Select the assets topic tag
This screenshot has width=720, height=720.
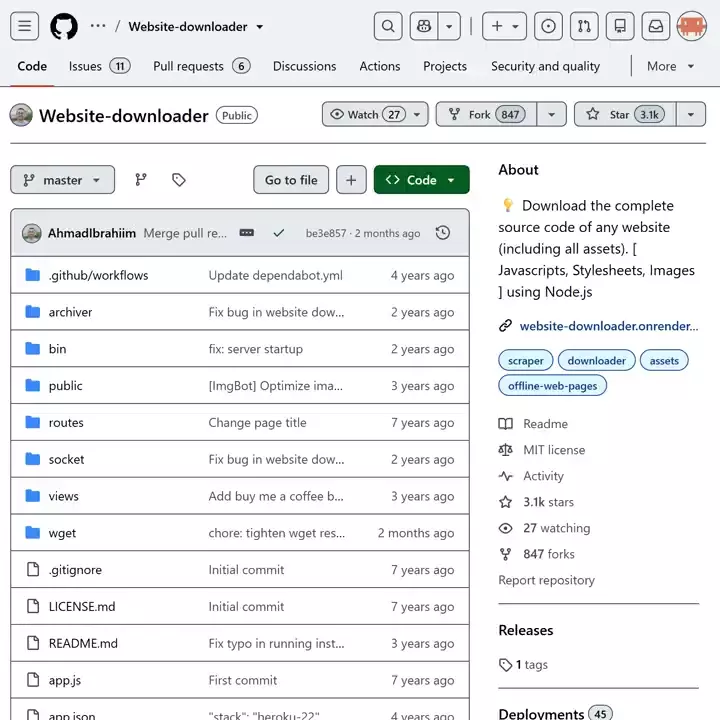(x=664, y=361)
